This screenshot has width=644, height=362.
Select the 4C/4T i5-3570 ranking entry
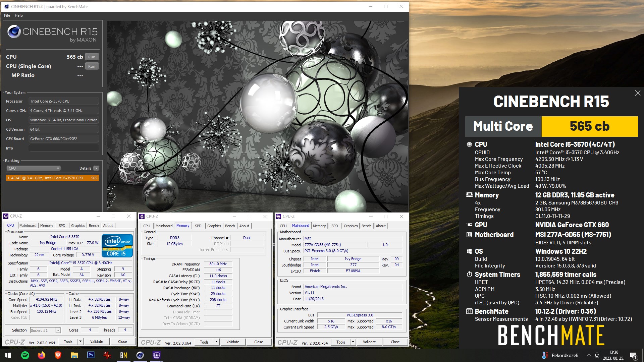click(x=52, y=178)
